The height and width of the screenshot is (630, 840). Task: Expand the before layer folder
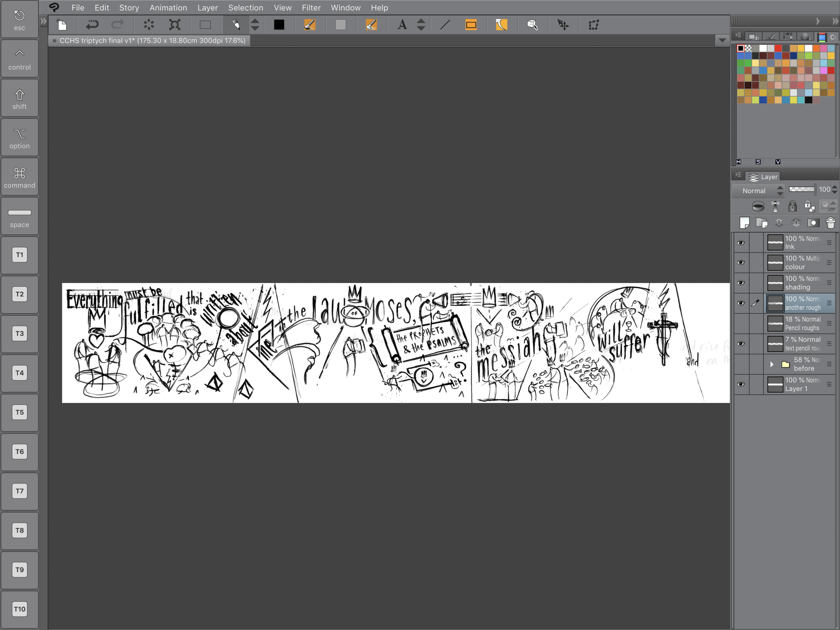click(x=772, y=364)
